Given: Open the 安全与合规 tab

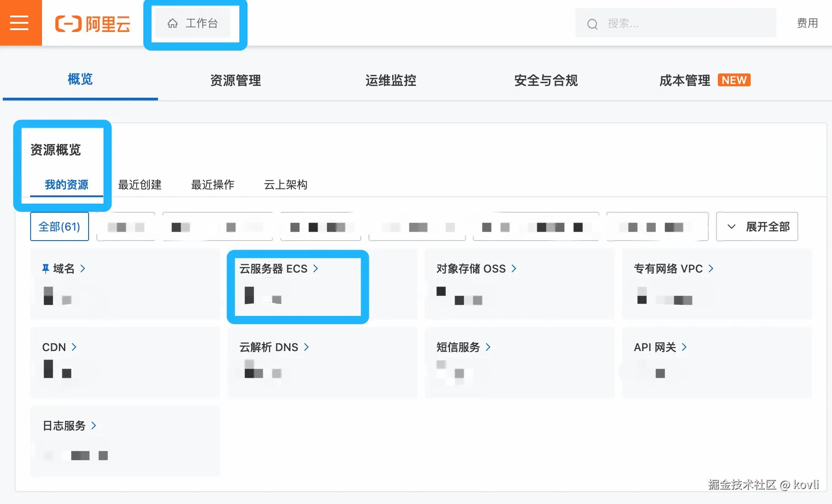Looking at the screenshot, I should tap(546, 80).
